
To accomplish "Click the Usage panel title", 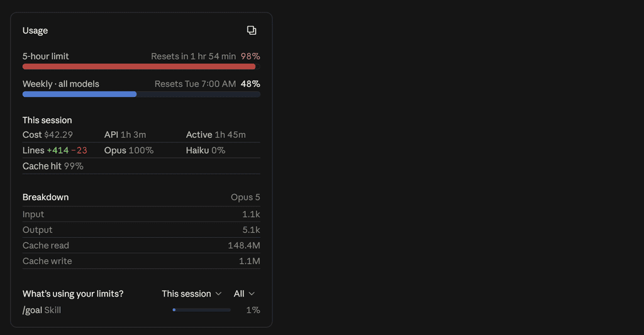I will tap(35, 30).
